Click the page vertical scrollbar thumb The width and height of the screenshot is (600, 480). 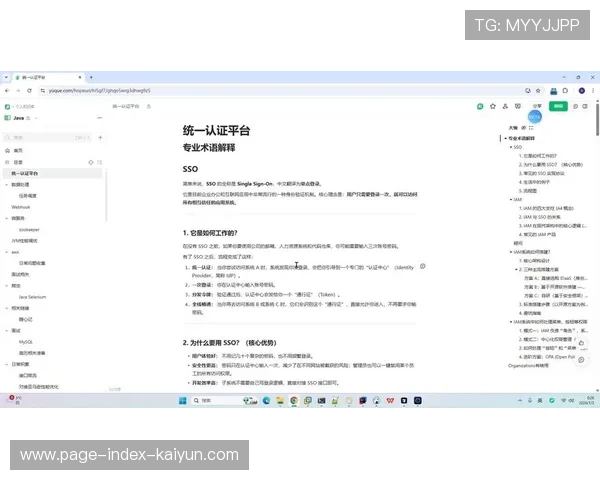(597, 118)
